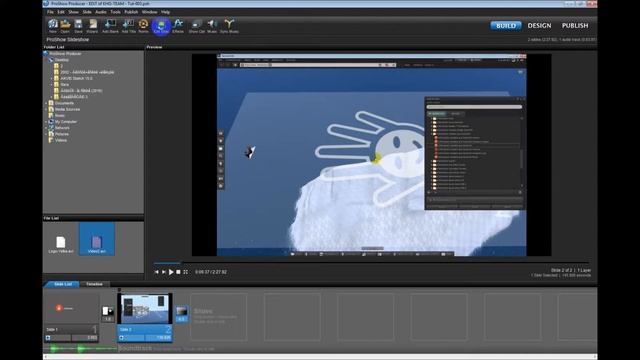640x360 pixels.
Task: Select the Music folder in Folder List
Action: [x=60, y=116]
